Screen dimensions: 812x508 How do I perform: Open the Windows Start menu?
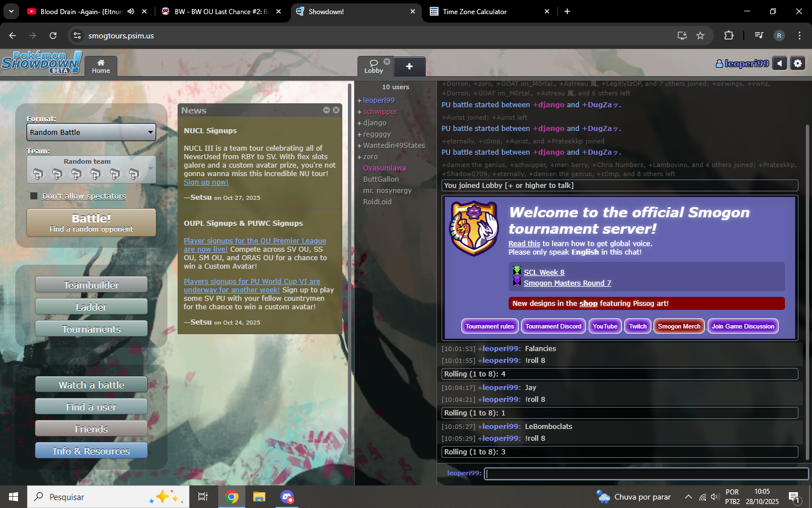click(x=14, y=497)
